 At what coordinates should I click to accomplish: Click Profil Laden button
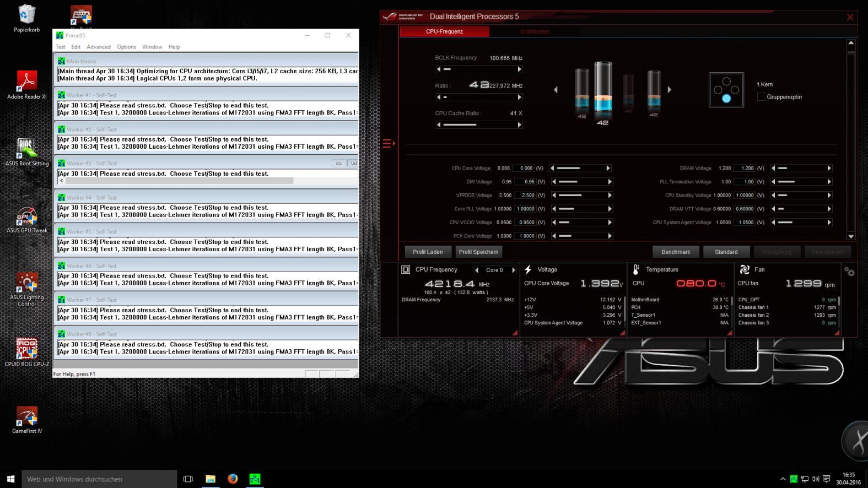coord(428,252)
